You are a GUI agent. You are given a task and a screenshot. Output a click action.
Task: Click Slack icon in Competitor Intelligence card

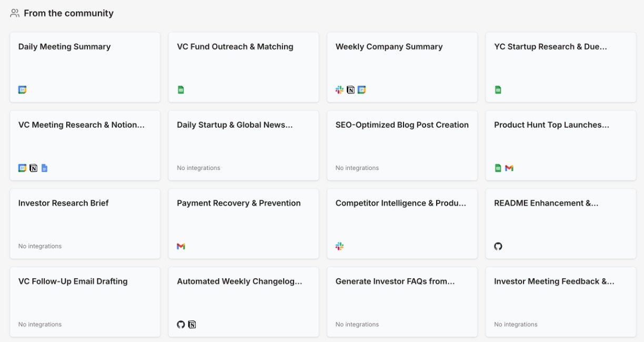pos(339,246)
